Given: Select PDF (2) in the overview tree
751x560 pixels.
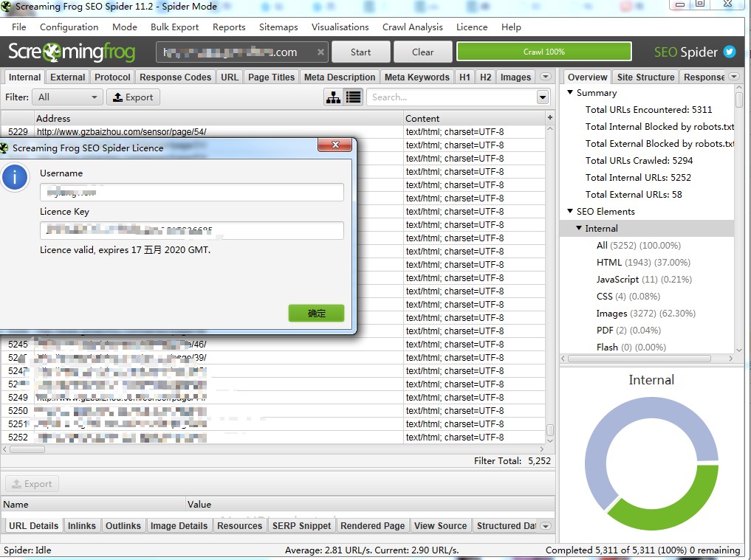Looking at the screenshot, I should [628, 331].
